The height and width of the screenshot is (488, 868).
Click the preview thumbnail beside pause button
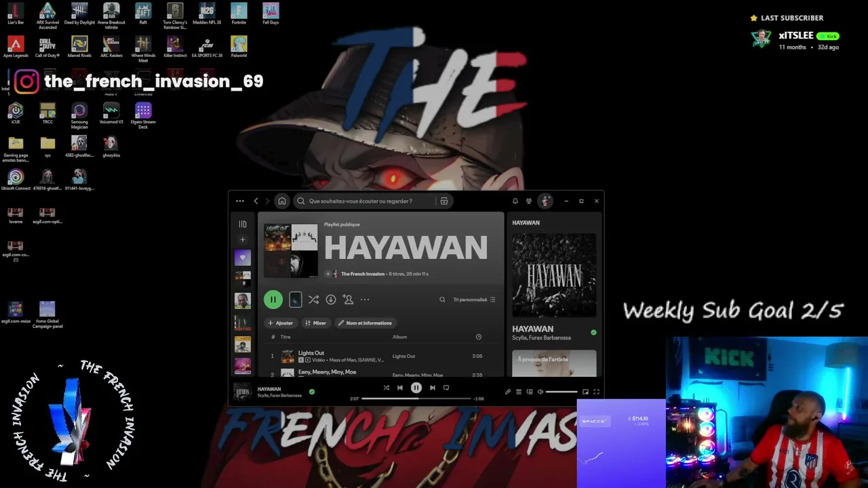[x=296, y=300]
